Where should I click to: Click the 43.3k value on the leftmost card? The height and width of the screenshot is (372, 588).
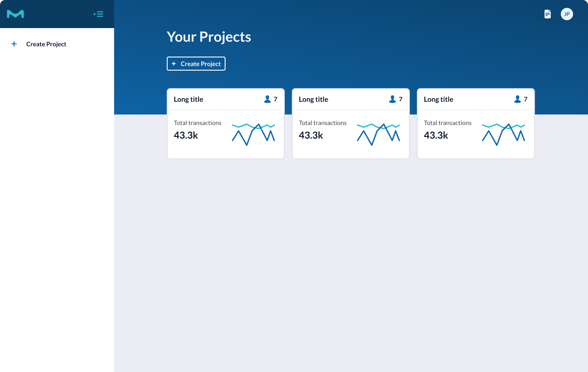pyautogui.click(x=186, y=135)
